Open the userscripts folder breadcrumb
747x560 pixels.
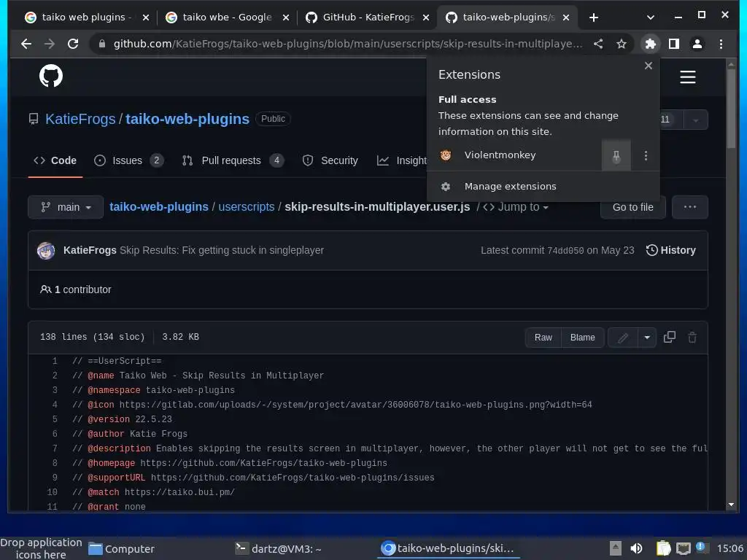[247, 207]
